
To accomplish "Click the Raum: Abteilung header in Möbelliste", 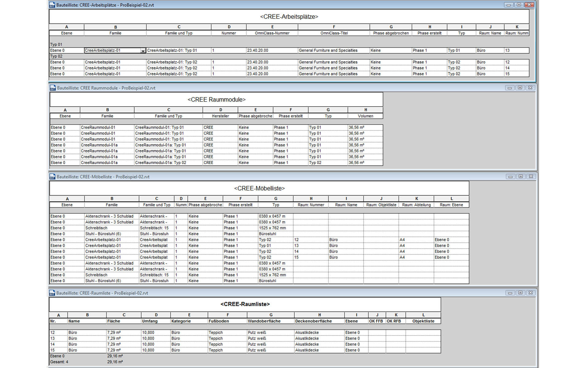I will pos(416,205).
